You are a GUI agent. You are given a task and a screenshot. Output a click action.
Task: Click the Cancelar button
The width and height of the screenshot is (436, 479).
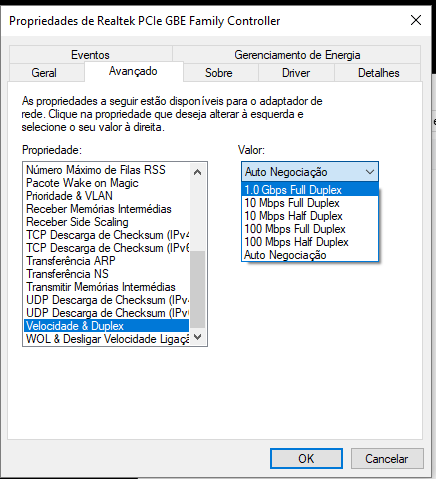point(387,459)
